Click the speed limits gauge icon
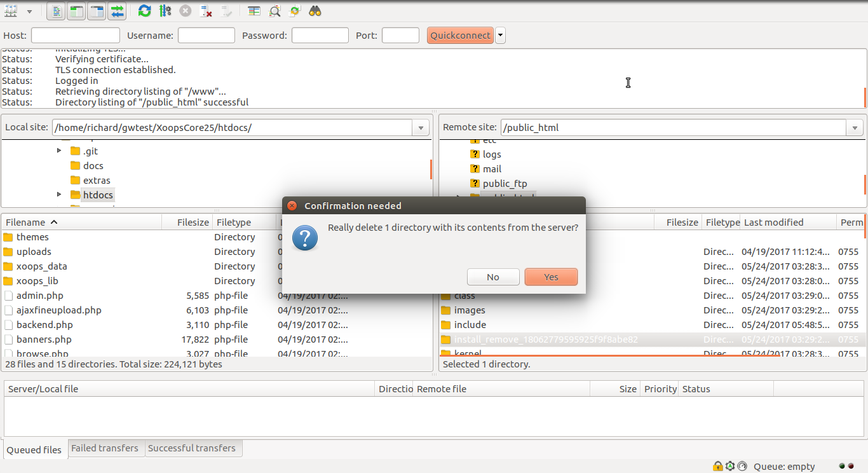This screenshot has width=868, height=473. tap(742, 466)
